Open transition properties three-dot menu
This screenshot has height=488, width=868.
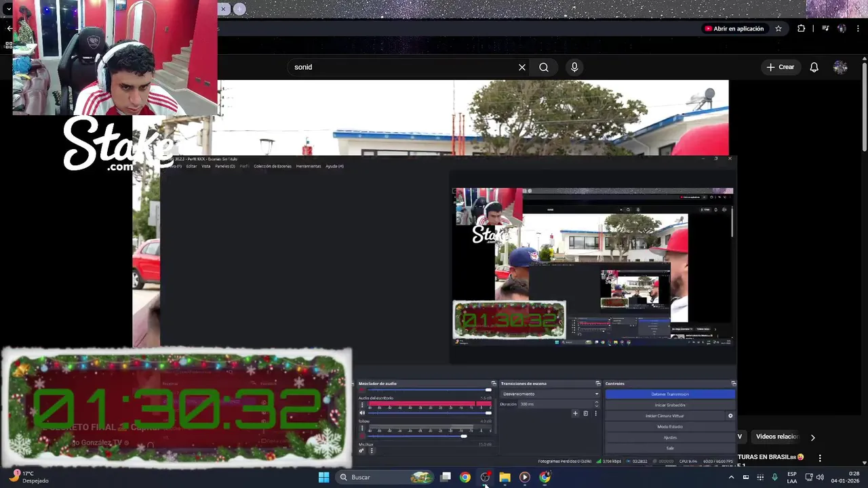tap(596, 413)
